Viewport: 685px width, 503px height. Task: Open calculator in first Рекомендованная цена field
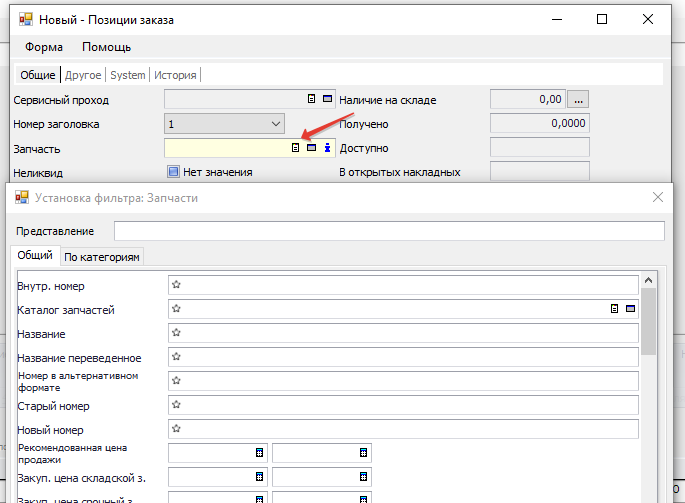coord(259,454)
